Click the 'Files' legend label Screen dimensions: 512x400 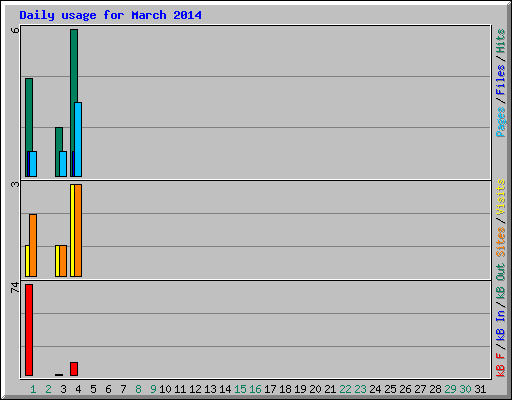click(x=501, y=79)
